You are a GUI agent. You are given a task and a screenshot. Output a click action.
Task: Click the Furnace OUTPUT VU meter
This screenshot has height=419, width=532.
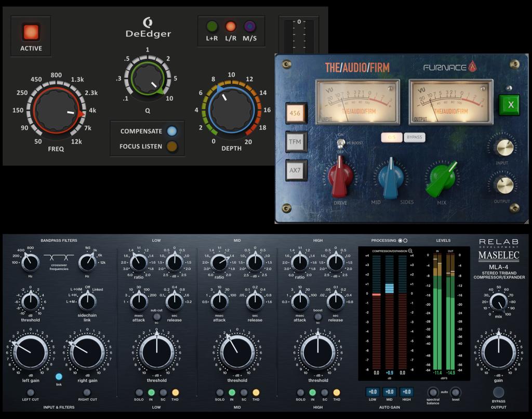(450, 102)
